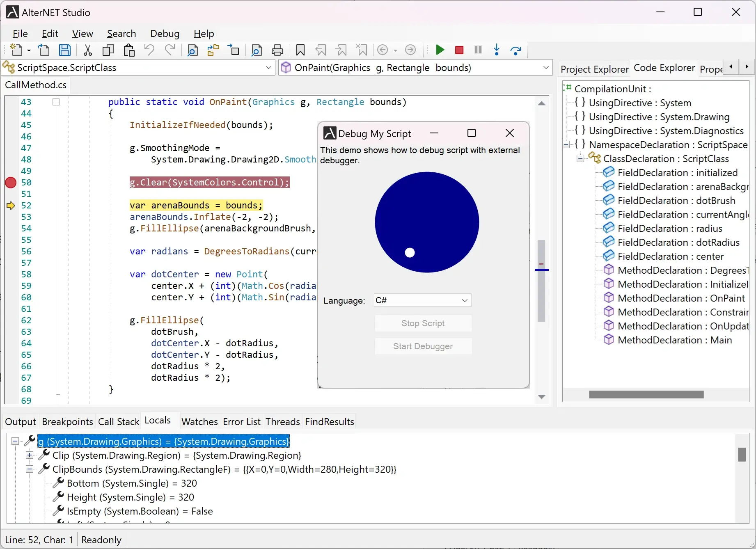This screenshot has height=549, width=756.
Task: Collapse the ClassDeclaration node in Code Explorer
Action: pos(580,158)
